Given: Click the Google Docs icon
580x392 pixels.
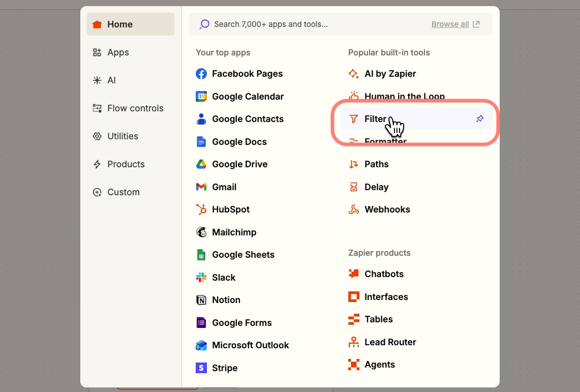Looking at the screenshot, I should click(x=201, y=142).
